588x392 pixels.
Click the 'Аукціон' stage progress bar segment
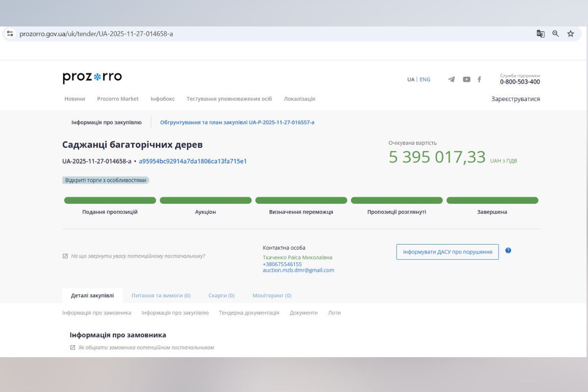206,200
